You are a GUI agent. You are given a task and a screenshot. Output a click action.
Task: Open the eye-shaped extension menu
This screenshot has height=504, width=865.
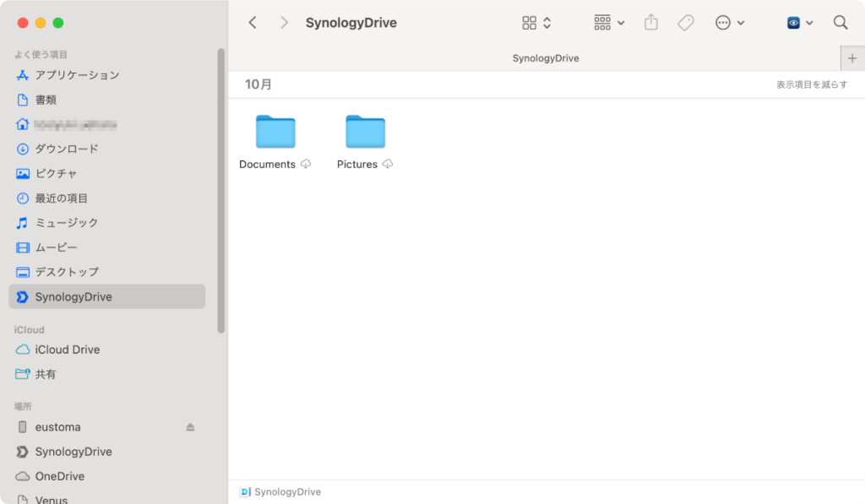(799, 23)
